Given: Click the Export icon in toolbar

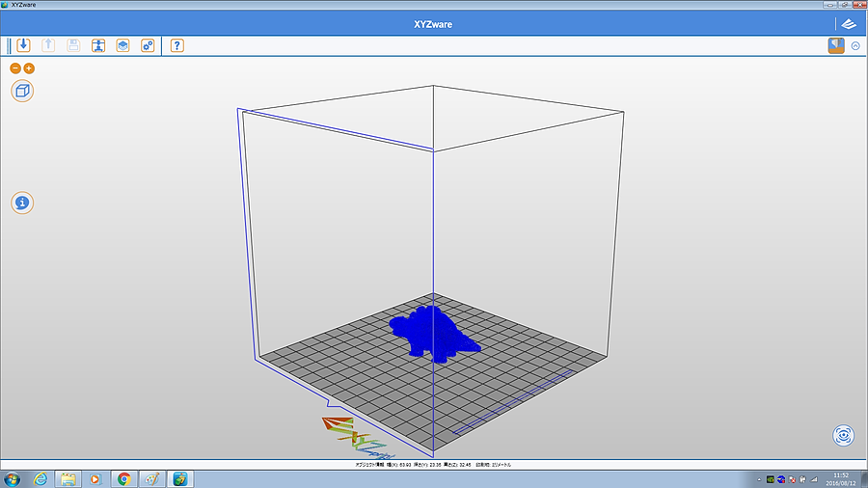Looking at the screenshot, I should pyautogui.click(x=48, y=45).
